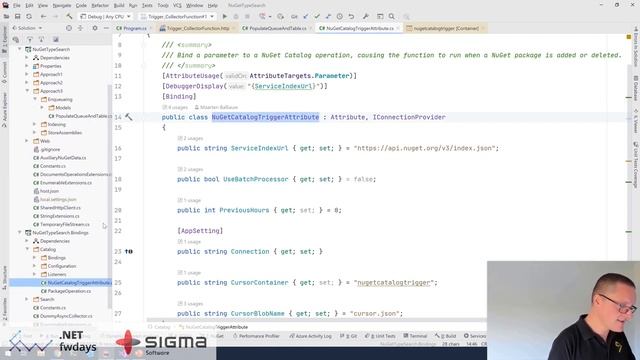Click the Stop icon in run toolbar
The width and height of the screenshot is (640, 360).
tap(247, 16)
